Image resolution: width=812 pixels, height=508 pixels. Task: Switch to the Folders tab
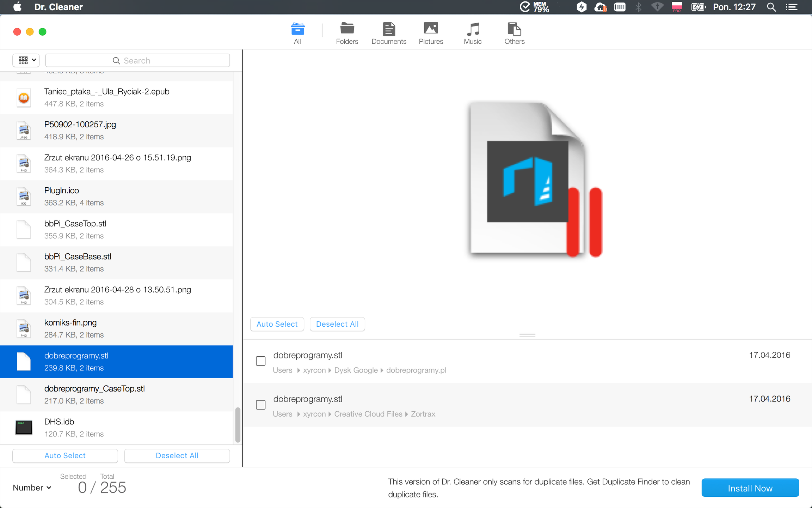click(x=347, y=34)
